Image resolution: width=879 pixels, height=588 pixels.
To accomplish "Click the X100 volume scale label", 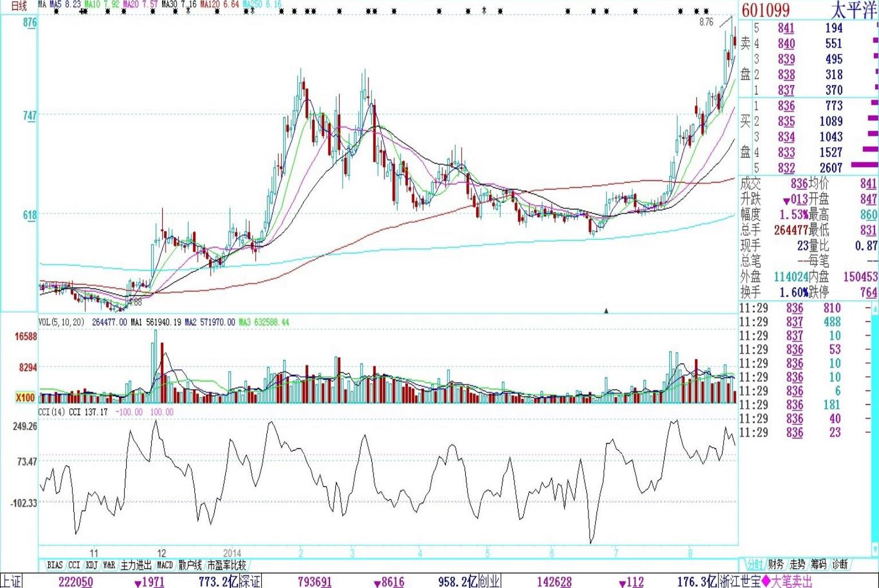I will point(25,397).
